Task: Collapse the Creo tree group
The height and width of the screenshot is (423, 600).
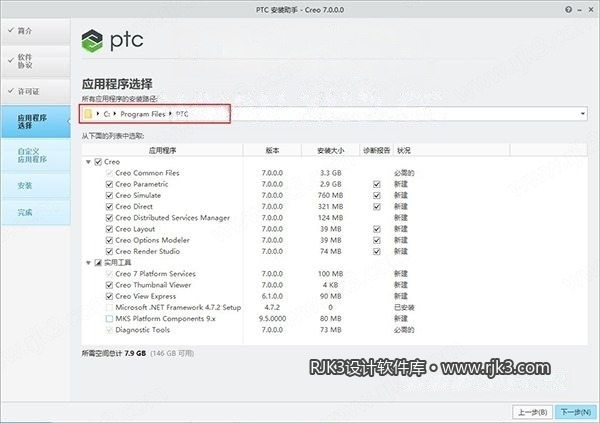Action: (x=88, y=162)
